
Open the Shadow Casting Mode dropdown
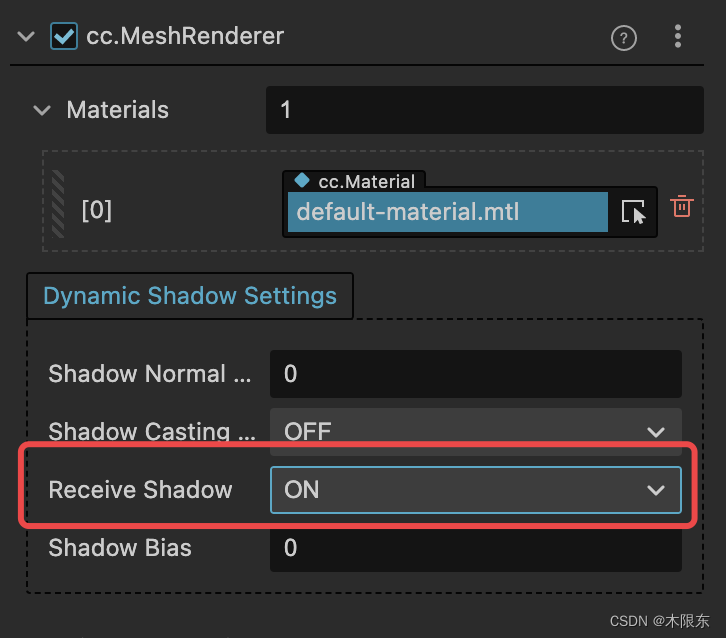[x=476, y=432]
